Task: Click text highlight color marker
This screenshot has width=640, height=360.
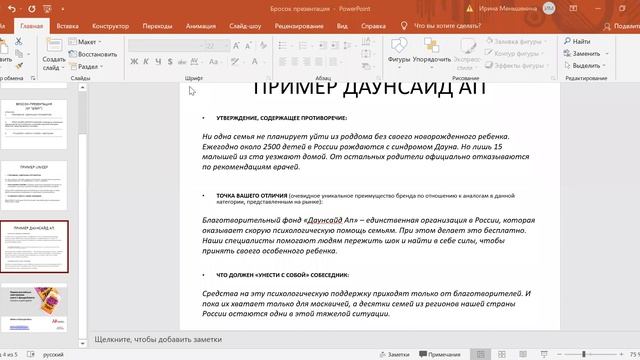Action: (235, 62)
